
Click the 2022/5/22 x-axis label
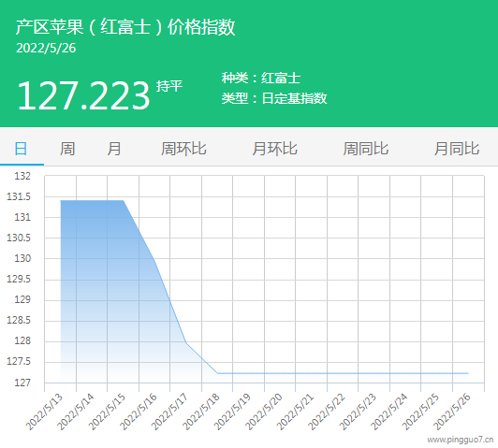click(327, 412)
